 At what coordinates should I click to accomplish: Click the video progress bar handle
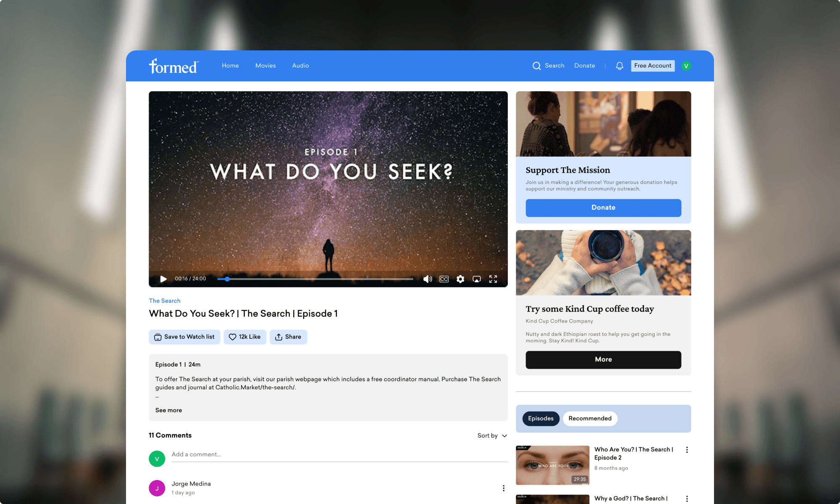227,279
